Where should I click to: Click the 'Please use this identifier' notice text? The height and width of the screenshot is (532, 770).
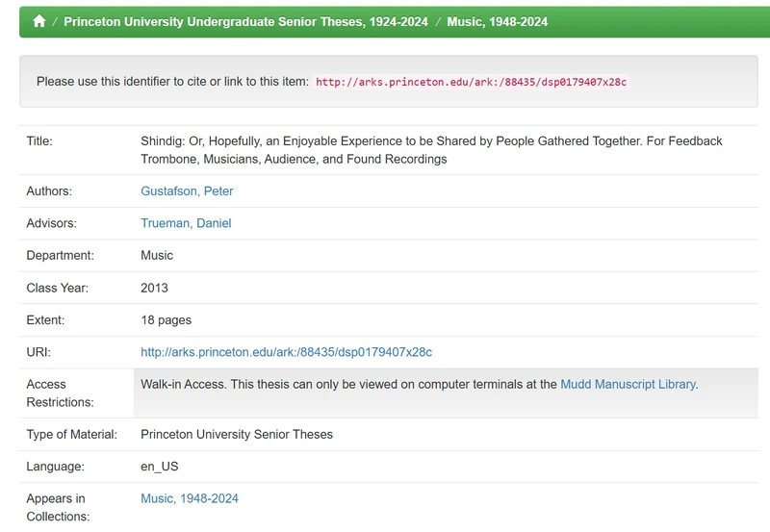coord(172,82)
